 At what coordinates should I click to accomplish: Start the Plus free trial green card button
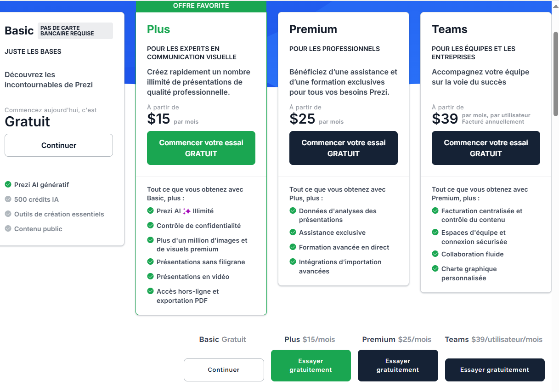[201, 148]
